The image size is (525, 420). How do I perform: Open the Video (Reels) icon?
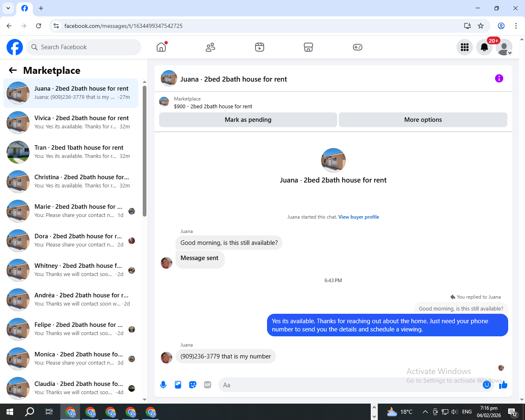pos(260,47)
